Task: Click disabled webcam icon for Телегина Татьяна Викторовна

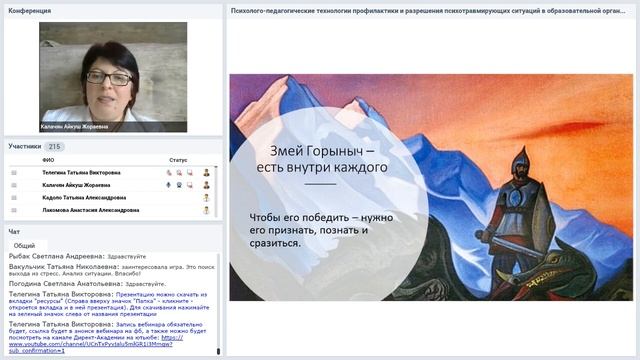Action: pyautogui.click(x=179, y=173)
